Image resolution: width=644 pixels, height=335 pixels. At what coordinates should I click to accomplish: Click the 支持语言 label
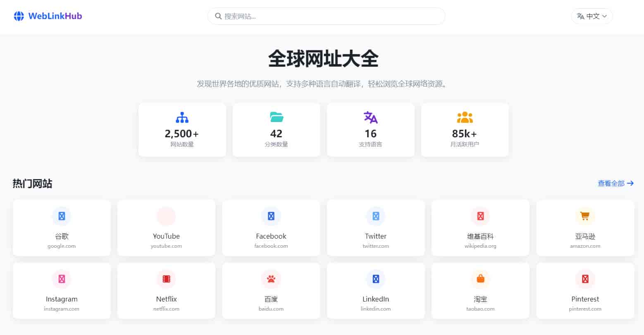[x=371, y=144]
